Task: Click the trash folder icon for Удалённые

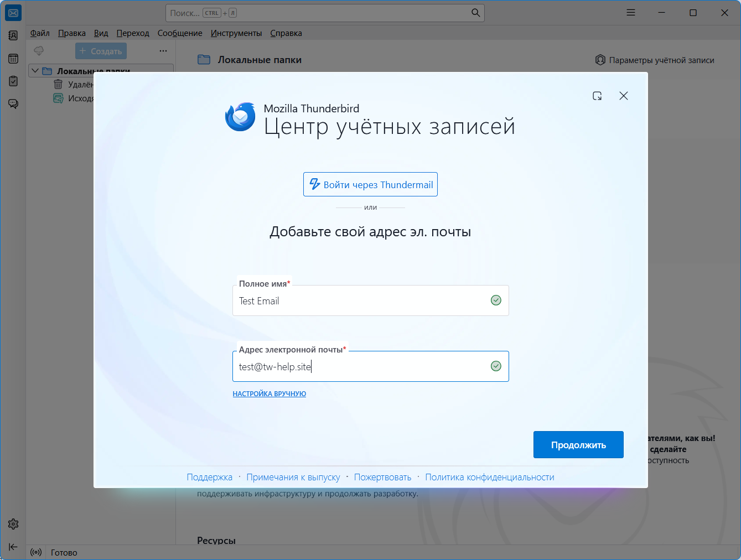Action: coord(58,84)
